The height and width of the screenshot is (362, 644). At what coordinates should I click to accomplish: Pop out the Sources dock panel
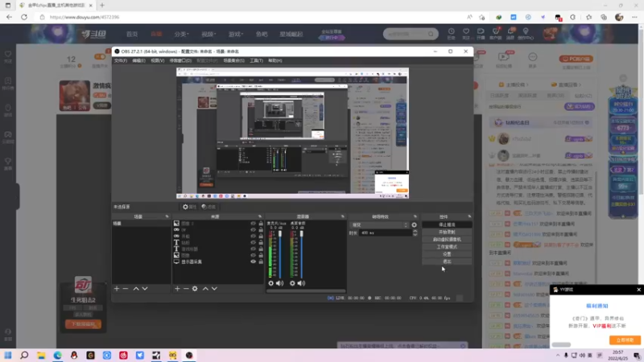[259, 216]
